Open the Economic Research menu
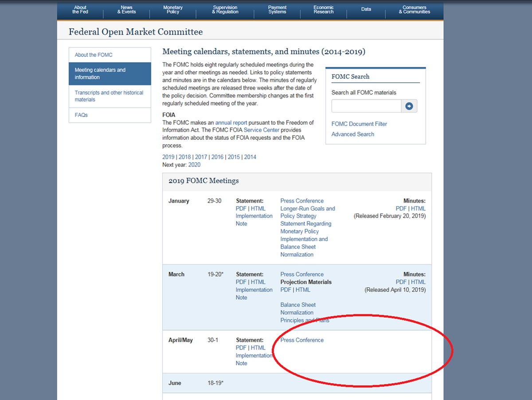 pyautogui.click(x=324, y=10)
